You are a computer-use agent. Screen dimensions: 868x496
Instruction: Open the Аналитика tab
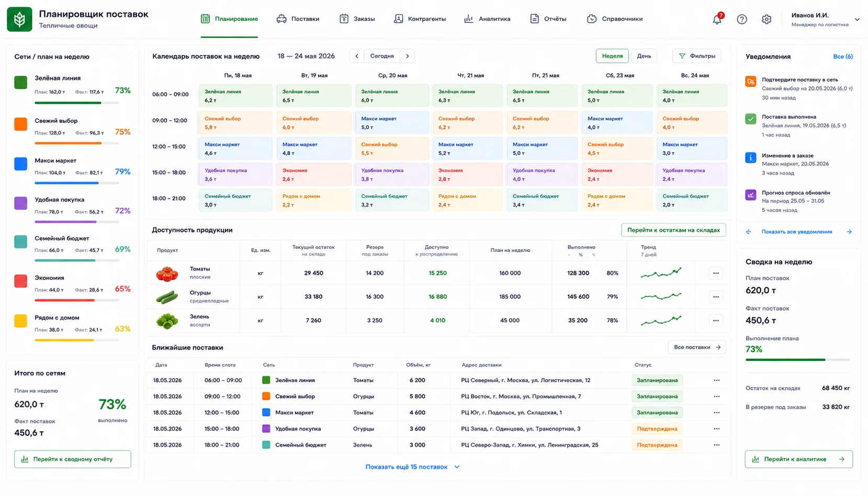pos(487,19)
